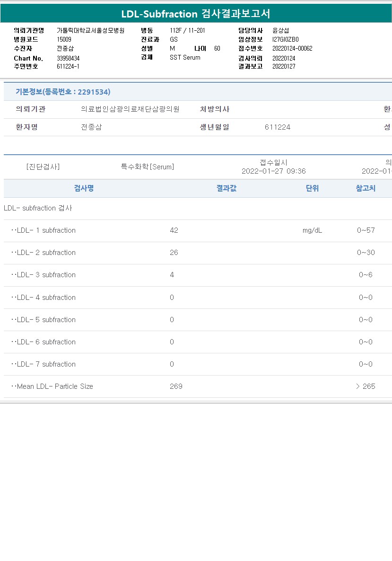Viewport: 392px width, 561px height.
Task: Click the 참고치 column header
Action: pos(366,188)
